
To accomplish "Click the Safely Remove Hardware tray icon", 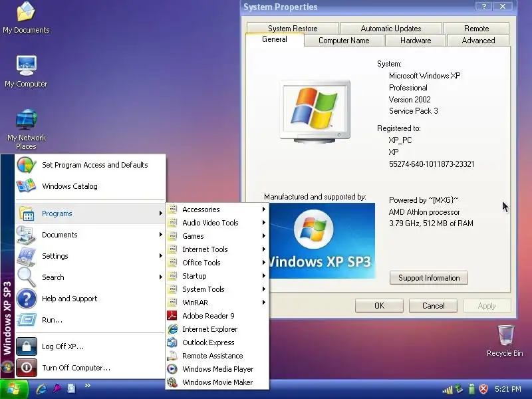I will coord(459,389).
